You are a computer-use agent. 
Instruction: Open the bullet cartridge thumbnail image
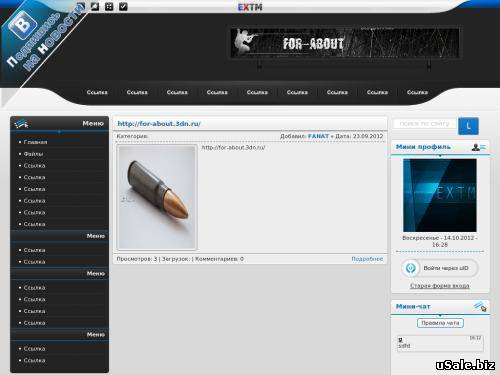click(157, 197)
